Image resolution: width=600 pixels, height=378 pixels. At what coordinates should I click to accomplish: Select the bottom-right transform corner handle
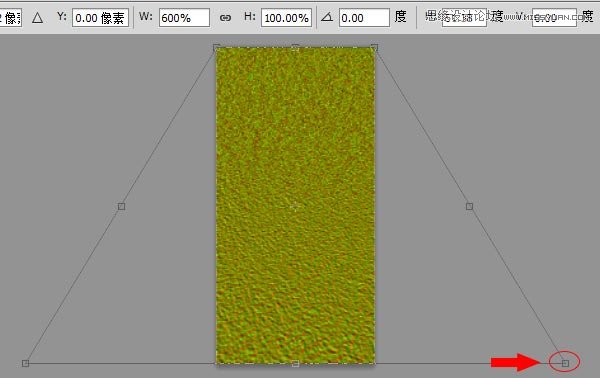566,363
